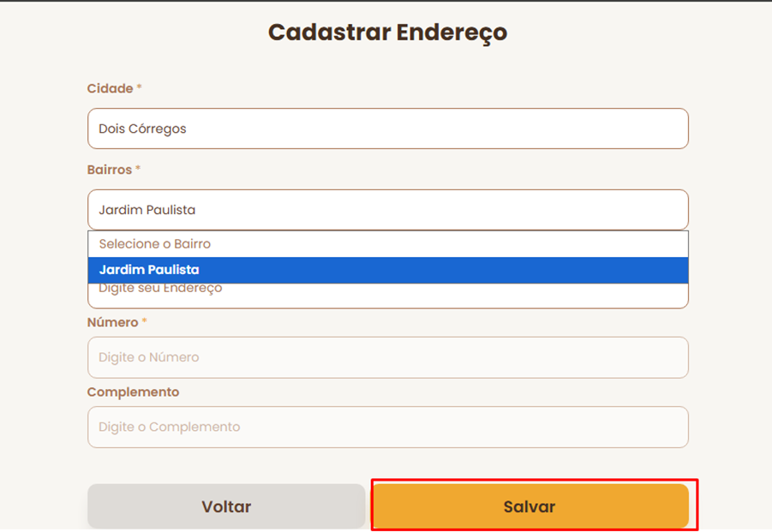Image resolution: width=772 pixels, height=532 pixels.
Task: Click the asterisk next to Bairros
Action: [138, 169]
